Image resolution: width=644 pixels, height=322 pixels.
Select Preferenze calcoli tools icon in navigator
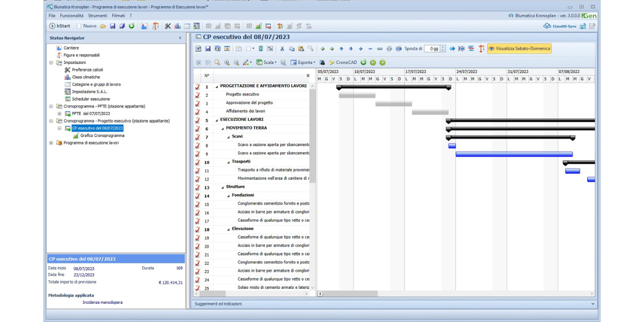point(68,70)
